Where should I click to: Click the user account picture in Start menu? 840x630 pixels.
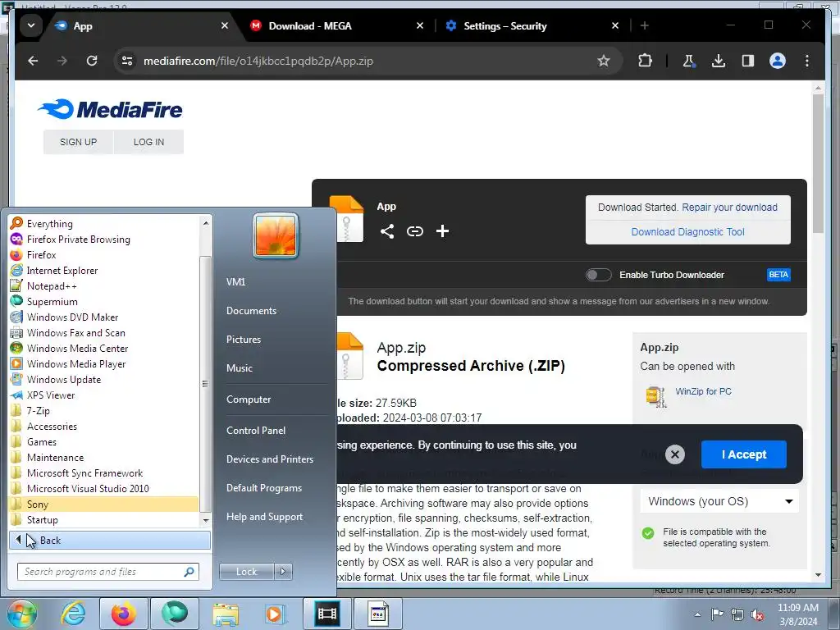[276, 235]
